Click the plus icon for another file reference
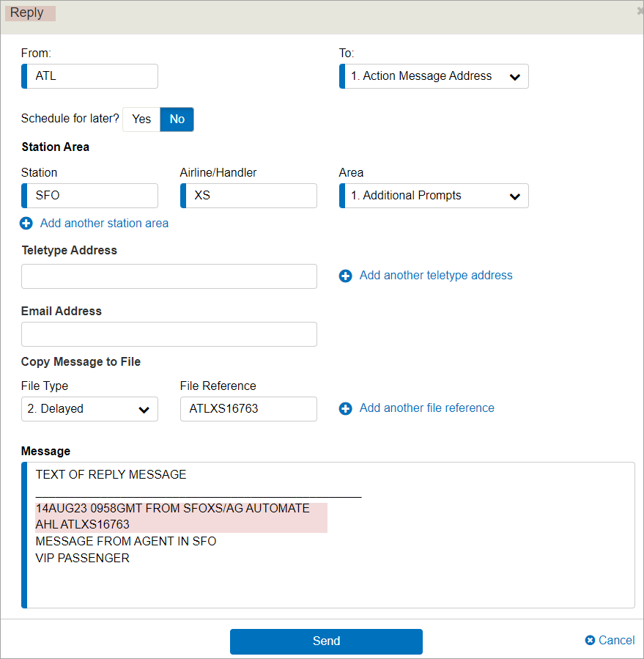Viewport: 644px width, 659px height. pos(345,408)
